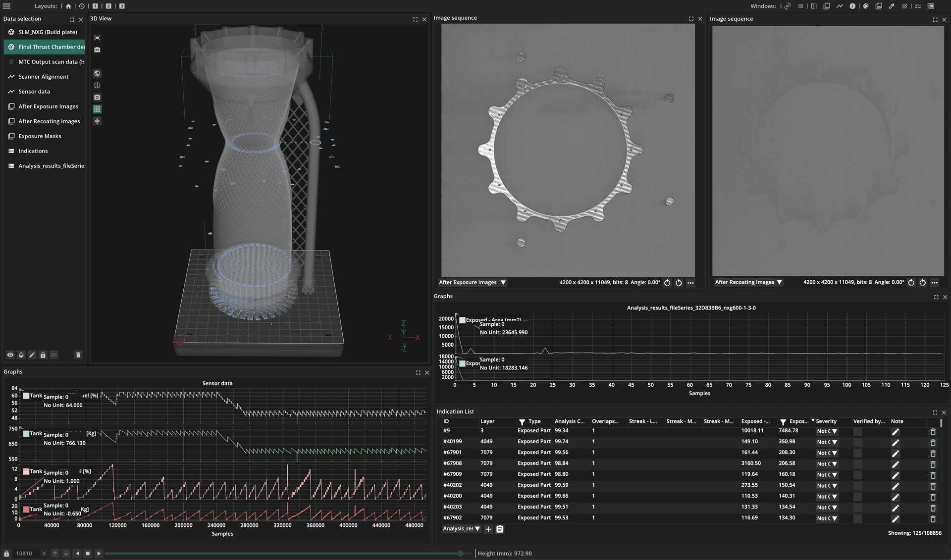Viewport: 951px width, 560px height.
Task: Take a 3D view camera snapshot
Action: coord(97,98)
